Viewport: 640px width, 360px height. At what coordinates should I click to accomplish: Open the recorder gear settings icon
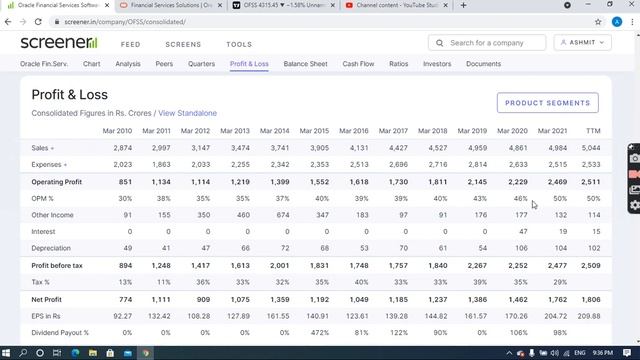[634, 205]
